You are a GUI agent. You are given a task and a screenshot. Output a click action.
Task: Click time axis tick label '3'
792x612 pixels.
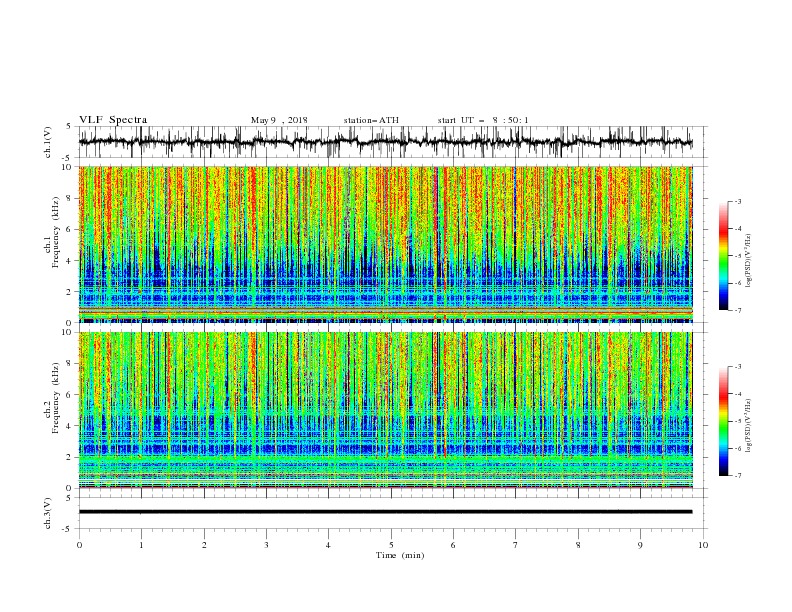(266, 545)
